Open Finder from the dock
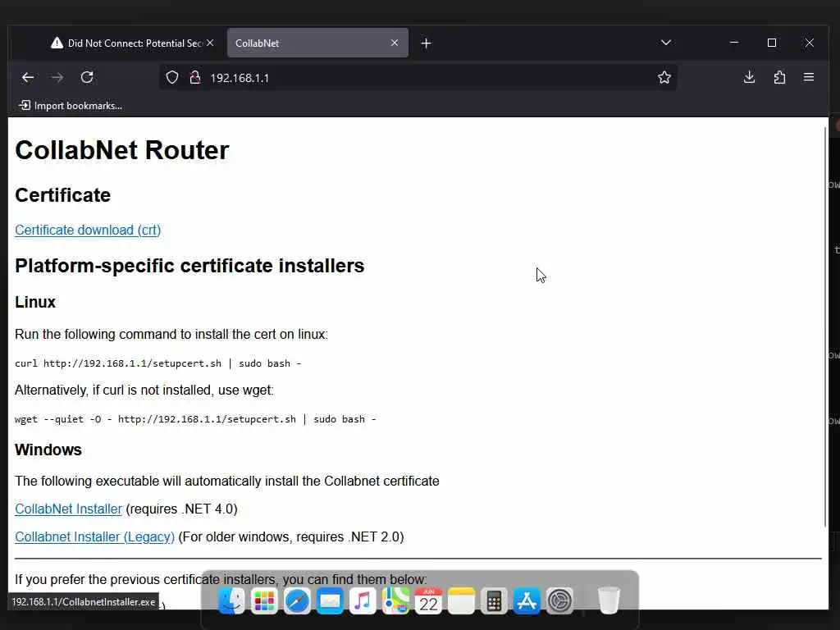This screenshot has width=840, height=630. click(231, 600)
